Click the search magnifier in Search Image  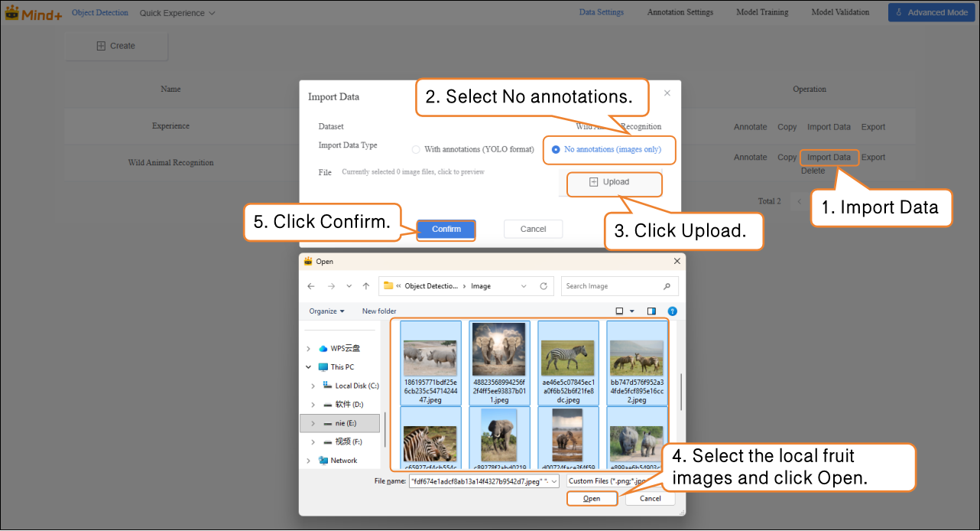[x=667, y=286]
